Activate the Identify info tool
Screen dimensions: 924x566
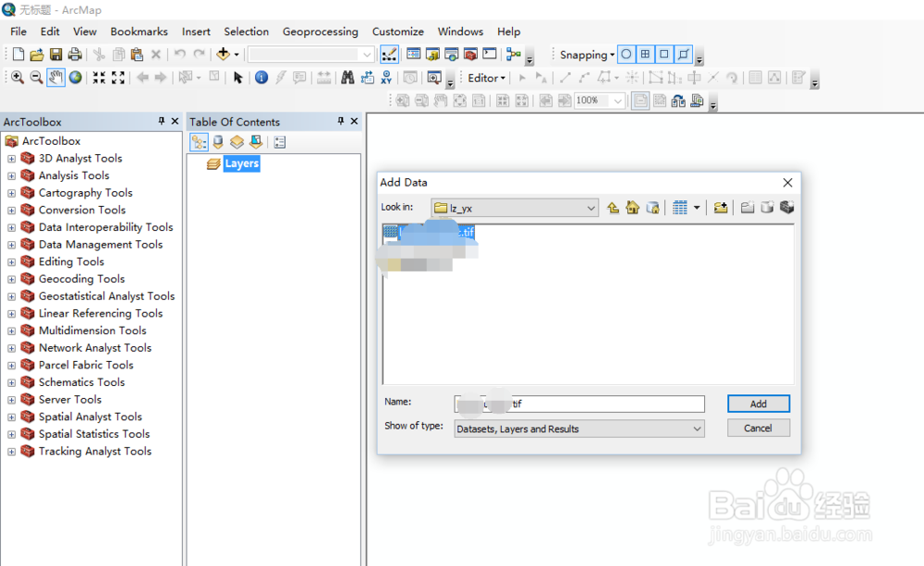point(261,78)
